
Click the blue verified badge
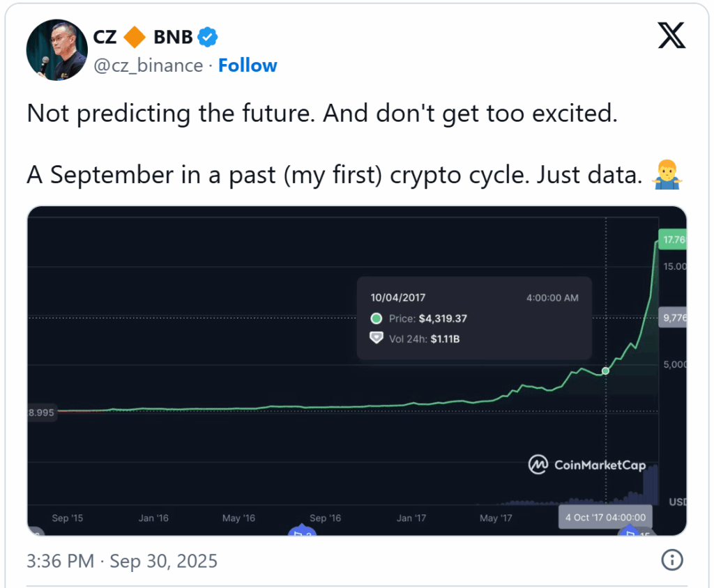click(208, 38)
